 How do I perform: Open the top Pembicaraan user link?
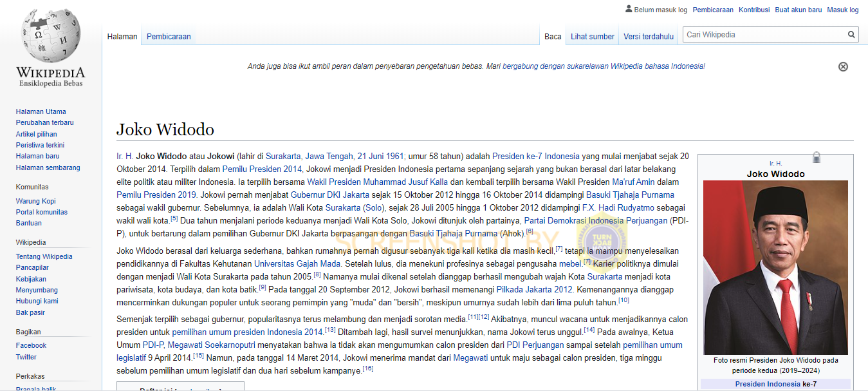pyautogui.click(x=713, y=10)
